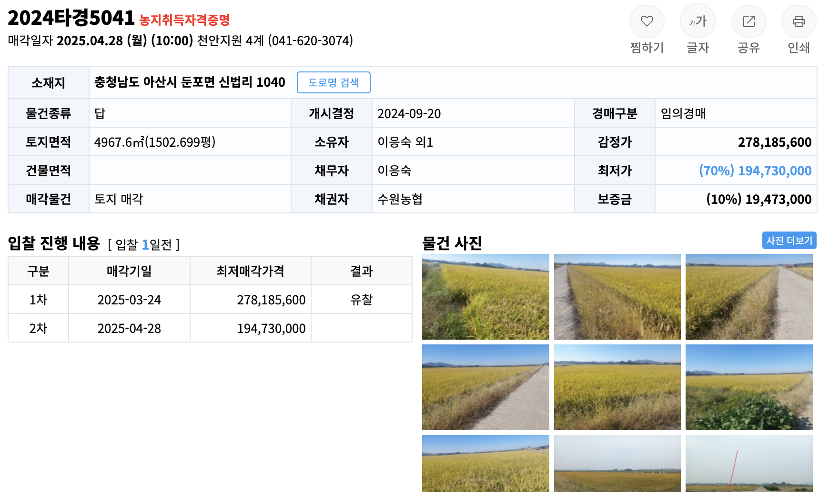This screenshot has width=829, height=504.
Task: Click 물건종류 value 답
Action: 100,113
